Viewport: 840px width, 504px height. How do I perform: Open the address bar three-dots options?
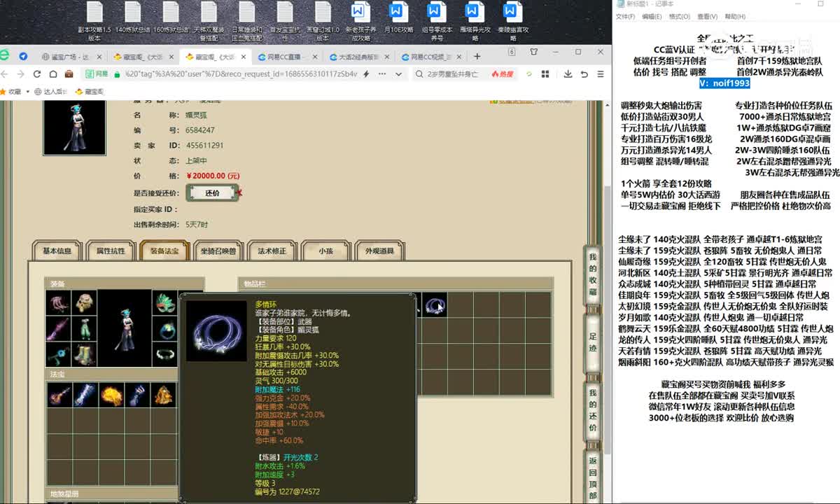coord(381,73)
